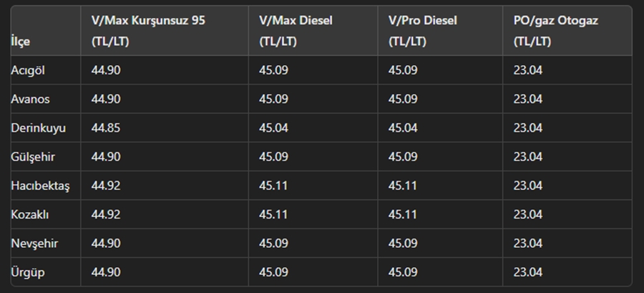Select the Hacıbektaş district cell
Image resolution: width=644 pixels, height=293 pixels.
[x=40, y=186]
